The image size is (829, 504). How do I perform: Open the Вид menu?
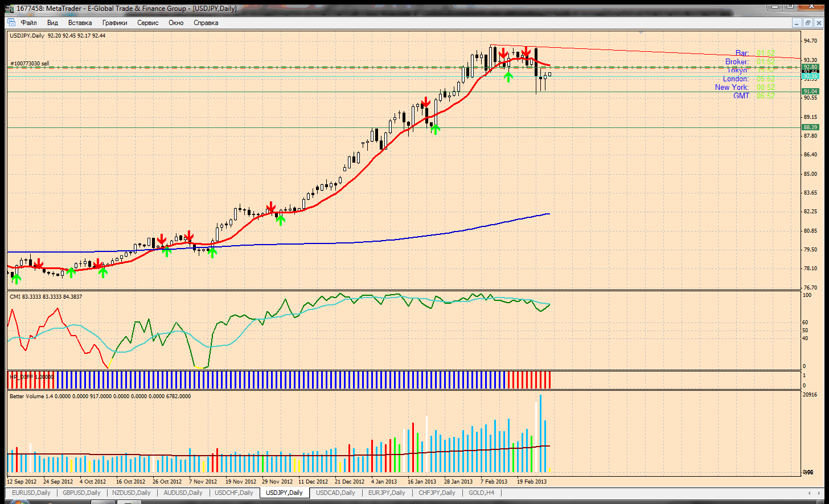pyautogui.click(x=52, y=23)
